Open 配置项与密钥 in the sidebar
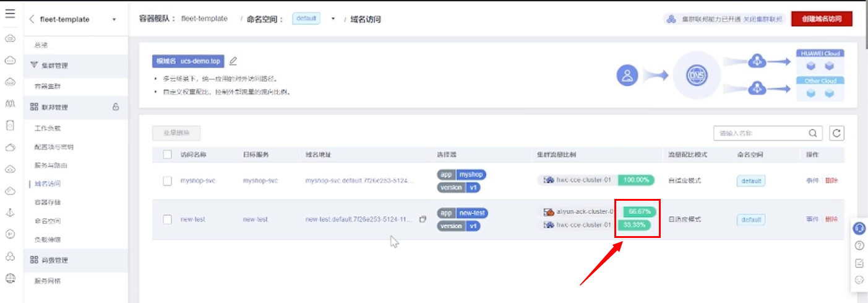Screen dimensions: 868x303 [x=54, y=147]
